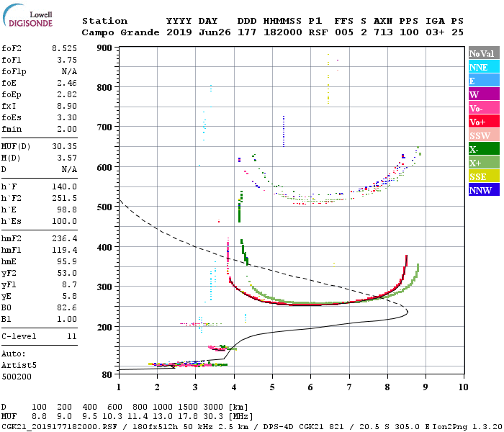This screenshot has width=504, height=432.
Task: Click the MUF 8.8 value for 100 km
Action: coord(39,417)
